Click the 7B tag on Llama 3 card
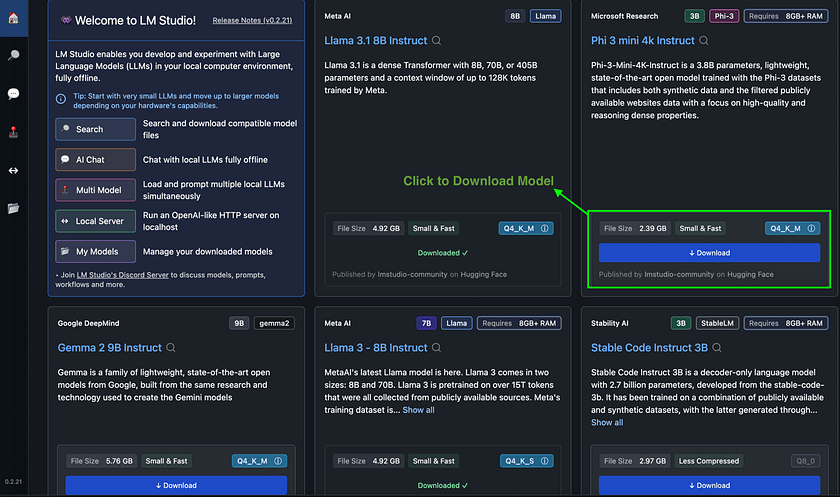 click(x=426, y=323)
